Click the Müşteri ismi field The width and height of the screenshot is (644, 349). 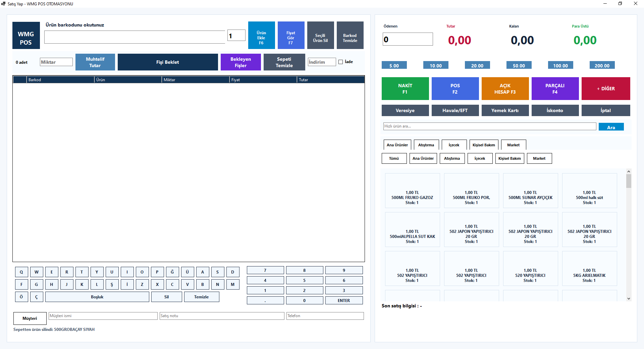click(x=103, y=316)
